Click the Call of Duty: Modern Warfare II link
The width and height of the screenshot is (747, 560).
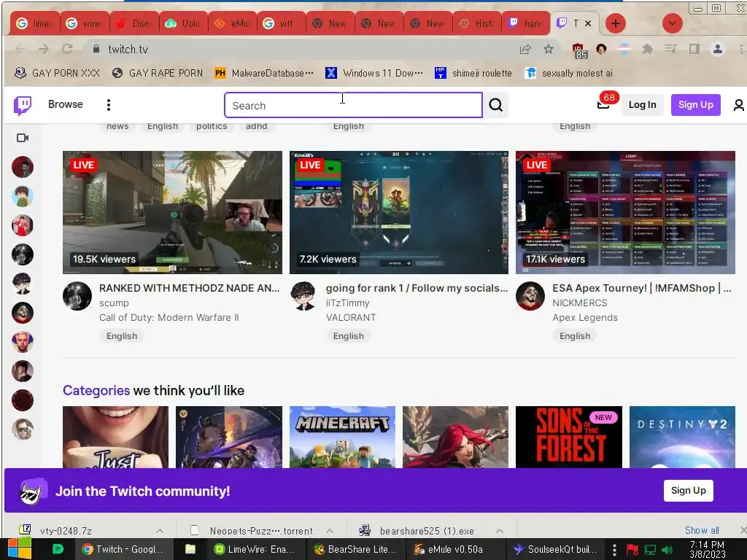point(169,318)
